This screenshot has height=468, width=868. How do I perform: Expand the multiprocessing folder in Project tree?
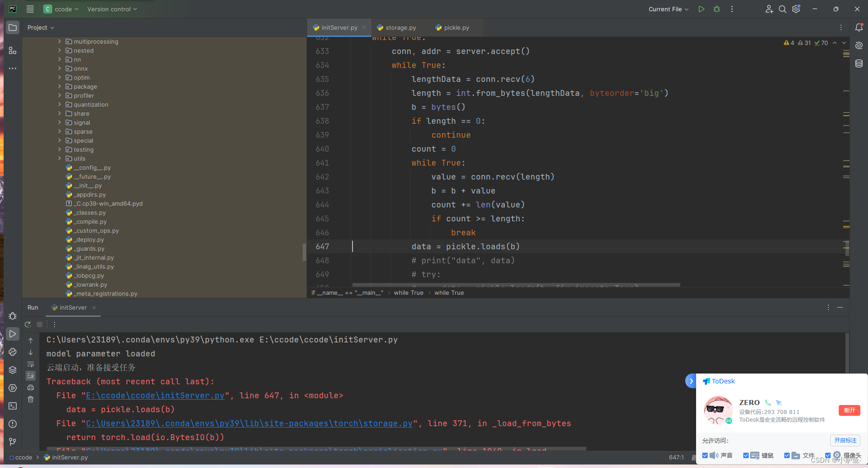pos(59,41)
